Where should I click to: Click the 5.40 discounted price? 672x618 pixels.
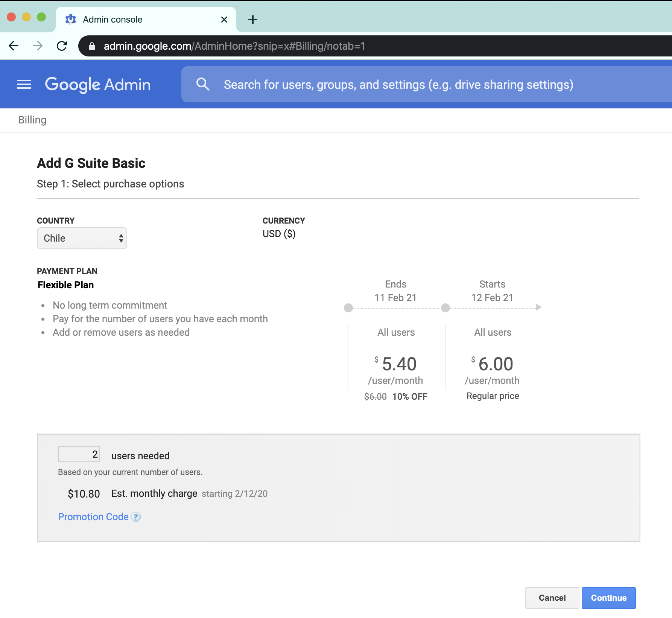coord(399,364)
